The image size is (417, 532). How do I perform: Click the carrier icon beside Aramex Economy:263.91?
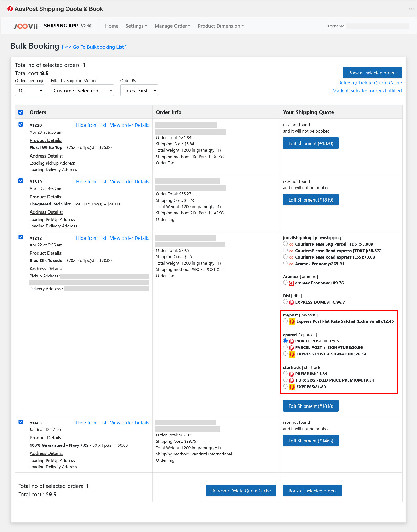click(291, 264)
